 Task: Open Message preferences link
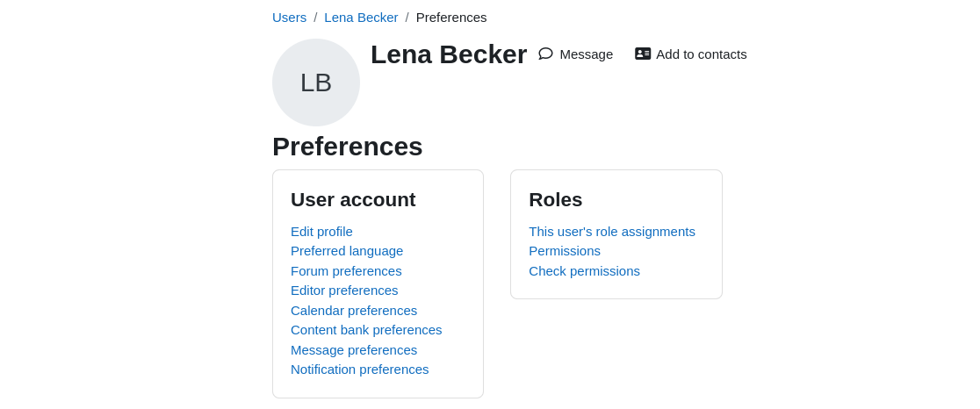coord(354,349)
